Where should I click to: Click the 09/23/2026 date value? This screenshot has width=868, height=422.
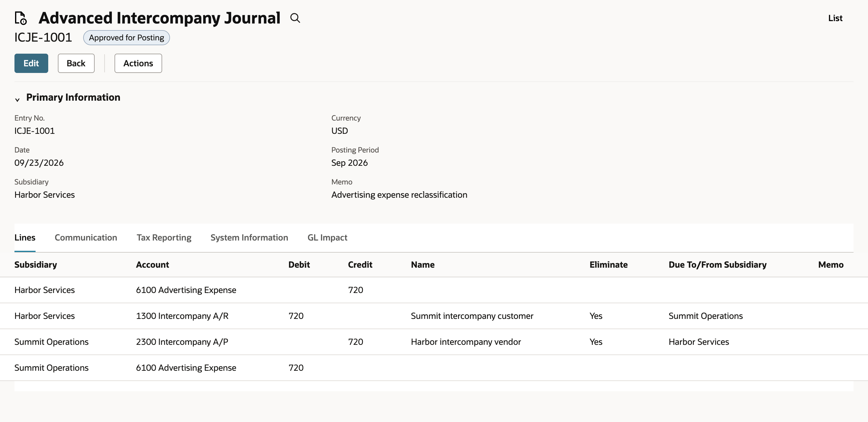click(x=39, y=163)
